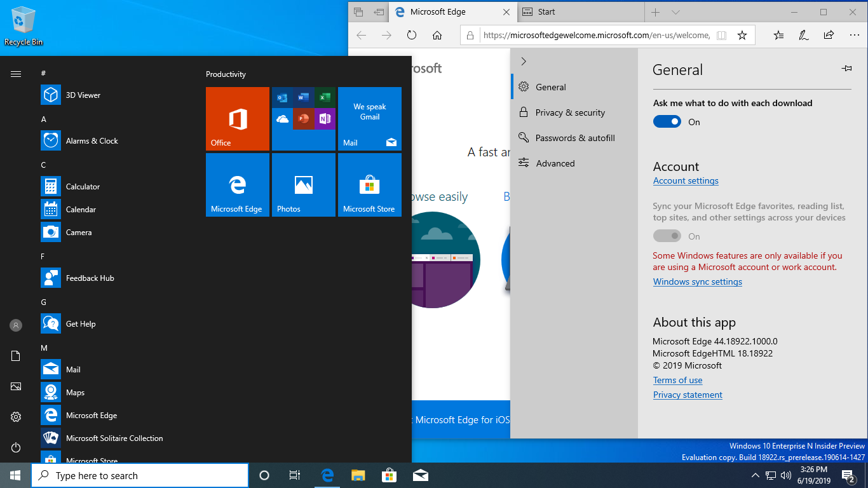Click Share this page icon
868x488 pixels.
pyautogui.click(x=828, y=36)
